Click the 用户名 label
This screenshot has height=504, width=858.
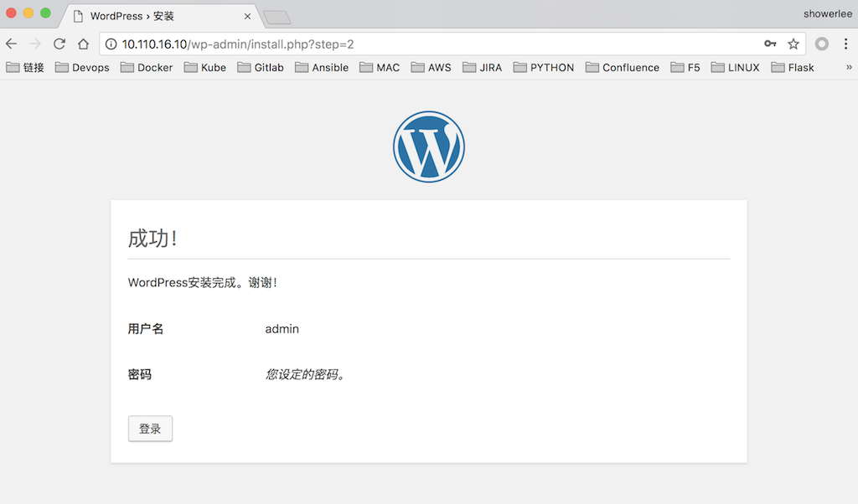pyautogui.click(x=146, y=328)
